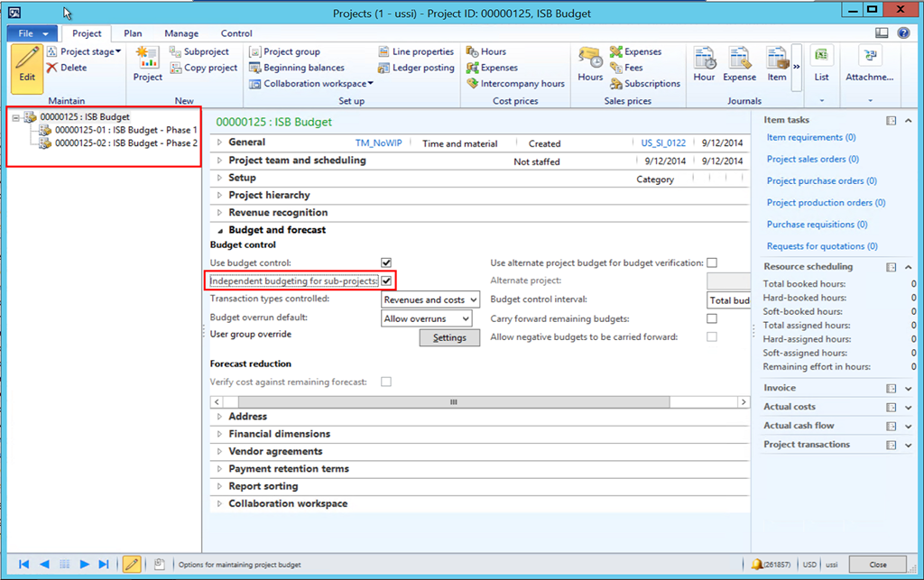Switch to the Plan tab
The width and height of the screenshot is (924, 580).
[x=132, y=32]
